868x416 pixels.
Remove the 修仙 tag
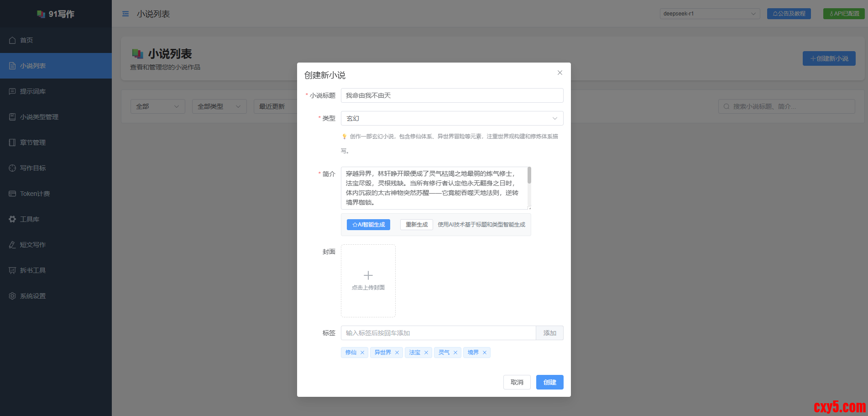362,353
